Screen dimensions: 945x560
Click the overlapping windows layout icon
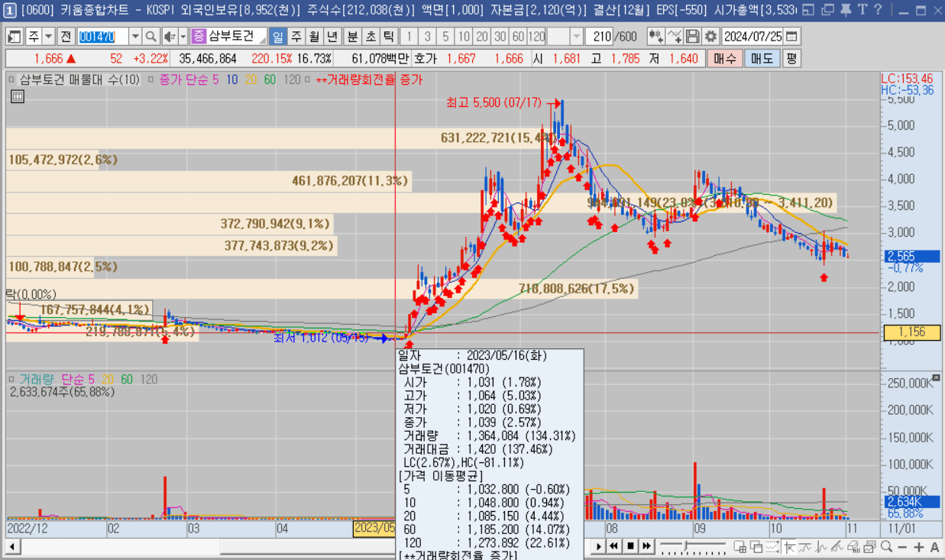tap(756, 546)
